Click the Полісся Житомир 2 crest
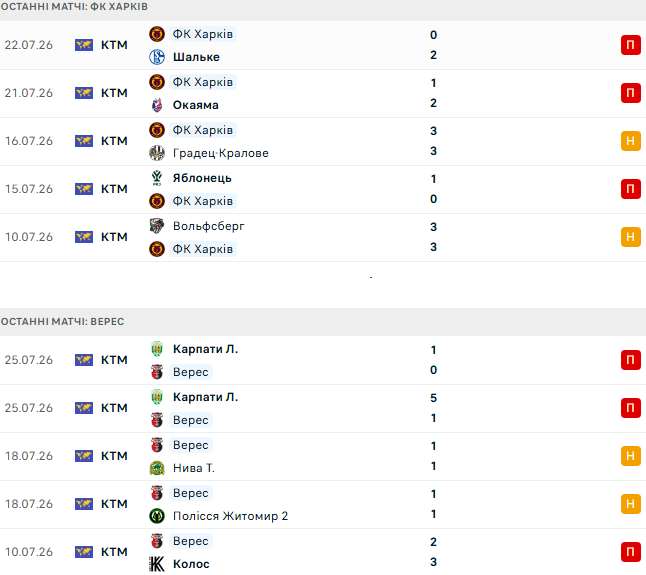This screenshot has width=646, height=575. click(x=157, y=516)
